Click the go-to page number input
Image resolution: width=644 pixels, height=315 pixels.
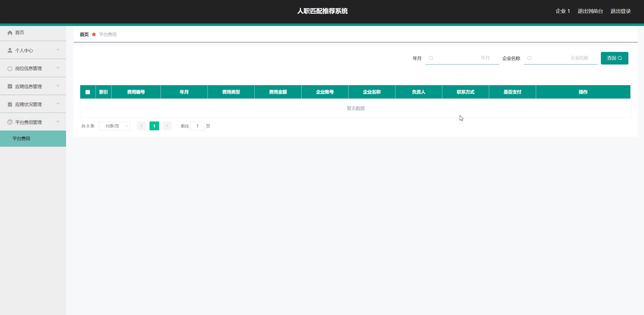[197, 126]
